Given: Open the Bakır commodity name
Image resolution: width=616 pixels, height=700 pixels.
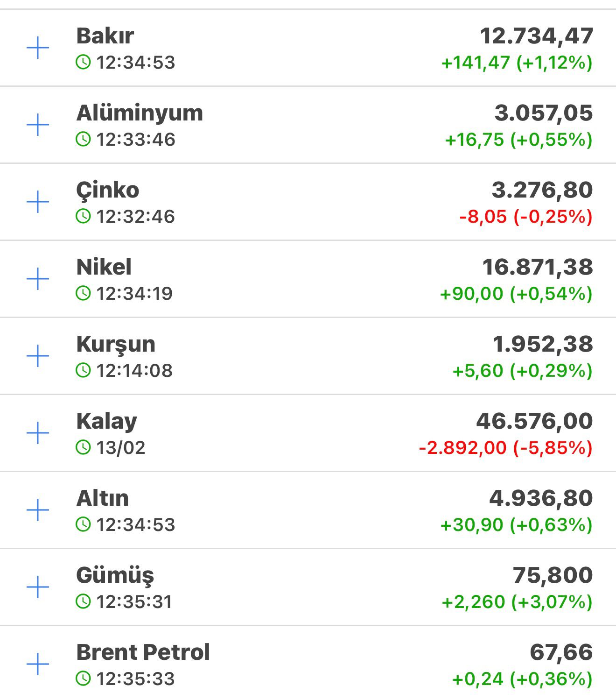Looking at the screenshot, I should coord(105,36).
